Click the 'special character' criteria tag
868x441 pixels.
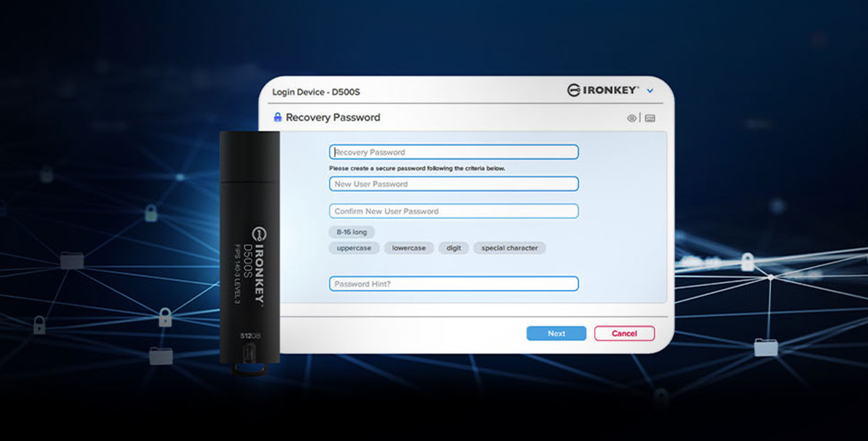coord(509,248)
